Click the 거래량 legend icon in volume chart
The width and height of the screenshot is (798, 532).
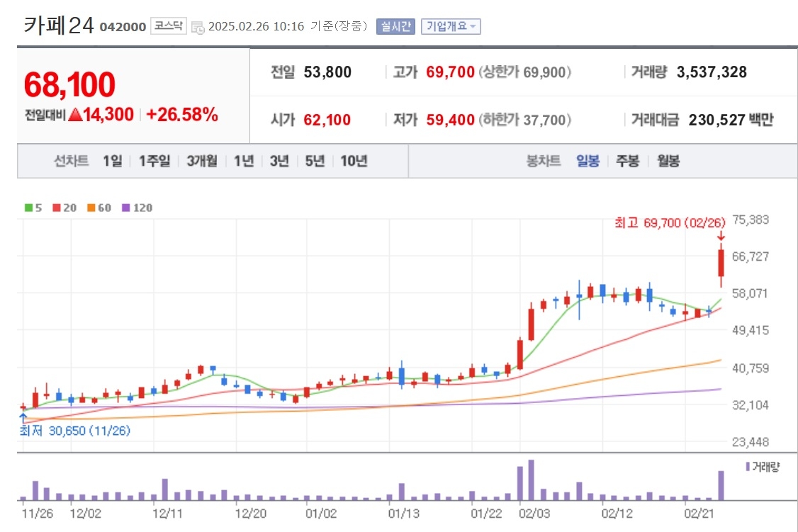748,466
